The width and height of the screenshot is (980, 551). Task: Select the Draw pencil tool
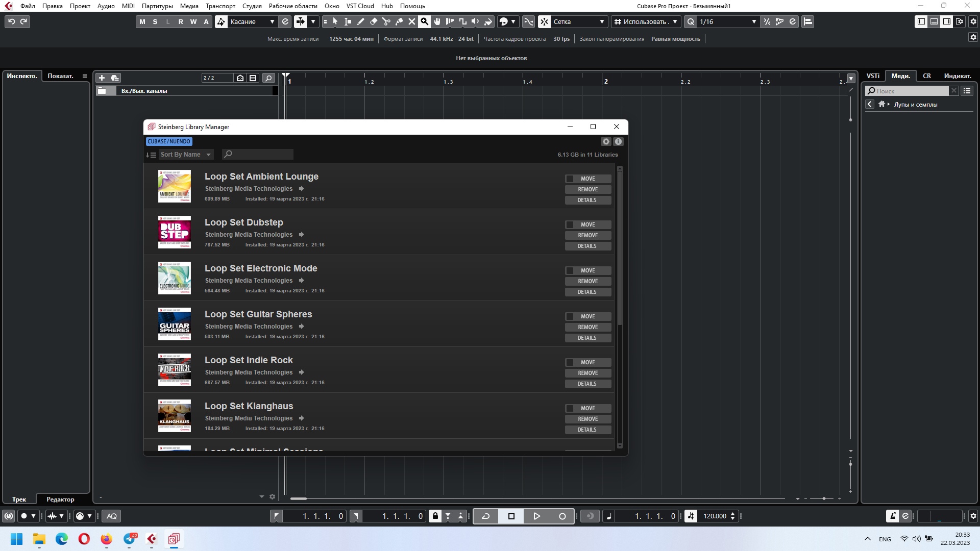(x=361, y=21)
